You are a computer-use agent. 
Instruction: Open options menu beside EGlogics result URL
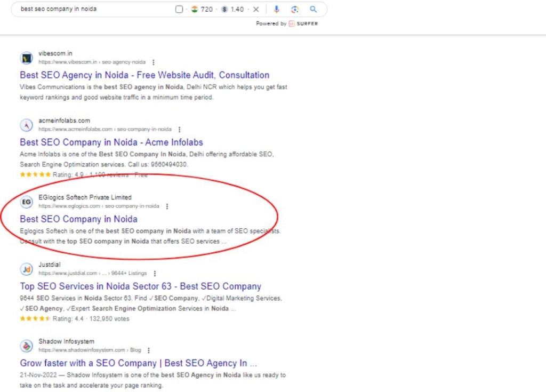167,206
